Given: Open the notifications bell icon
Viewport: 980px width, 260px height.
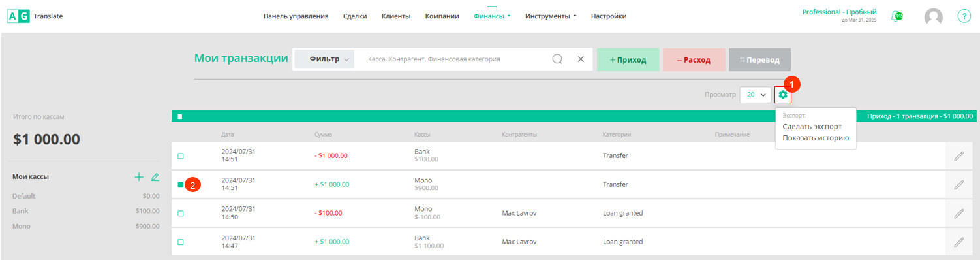Looking at the screenshot, I should coord(898,16).
